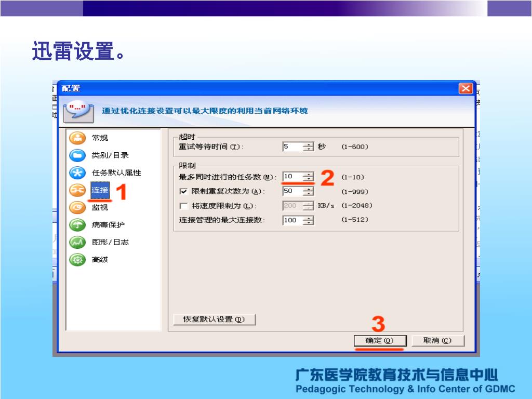The height and width of the screenshot is (399, 532).
Task: Decrease 重试等待时间 with down arrow
Action: (308, 149)
